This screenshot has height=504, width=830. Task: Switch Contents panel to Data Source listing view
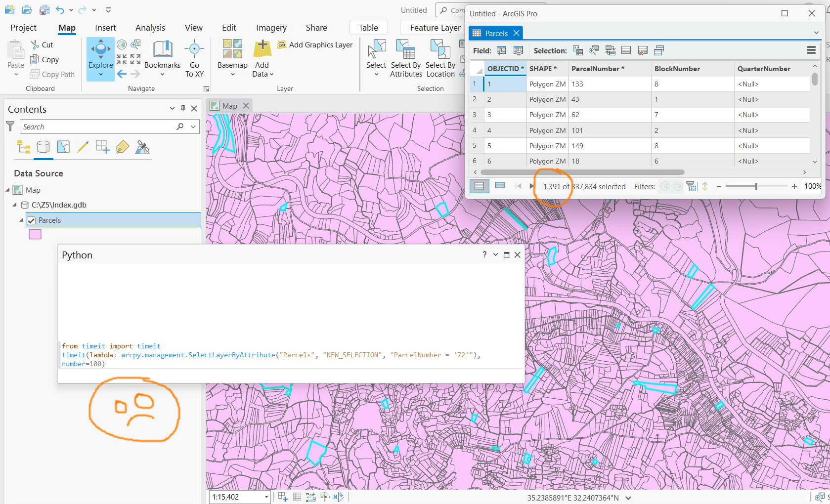44,147
